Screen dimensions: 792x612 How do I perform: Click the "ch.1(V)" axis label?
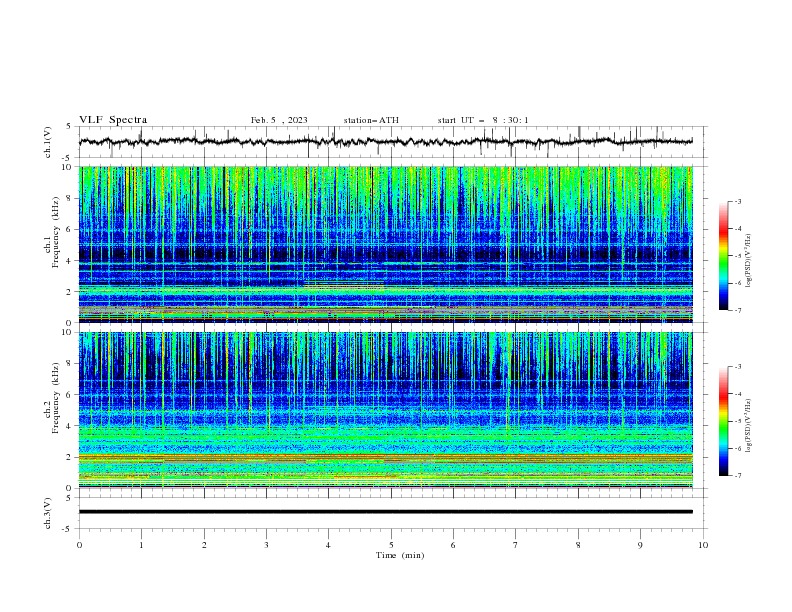pos(48,142)
